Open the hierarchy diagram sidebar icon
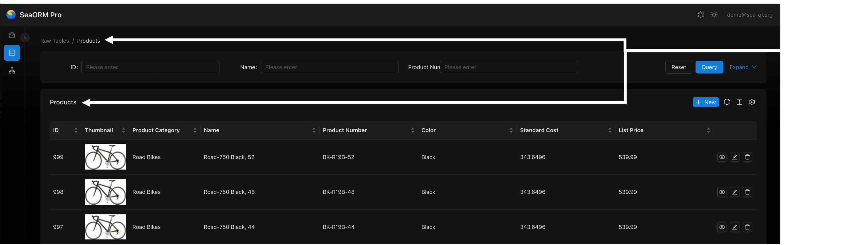Screen dimensions: 868x245 click(12, 70)
